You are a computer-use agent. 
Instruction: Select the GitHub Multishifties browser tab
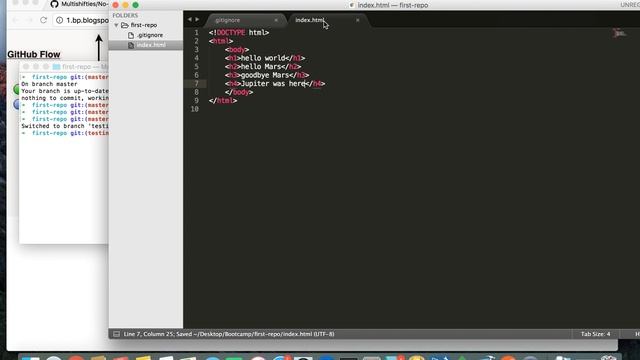click(x=80, y=4)
